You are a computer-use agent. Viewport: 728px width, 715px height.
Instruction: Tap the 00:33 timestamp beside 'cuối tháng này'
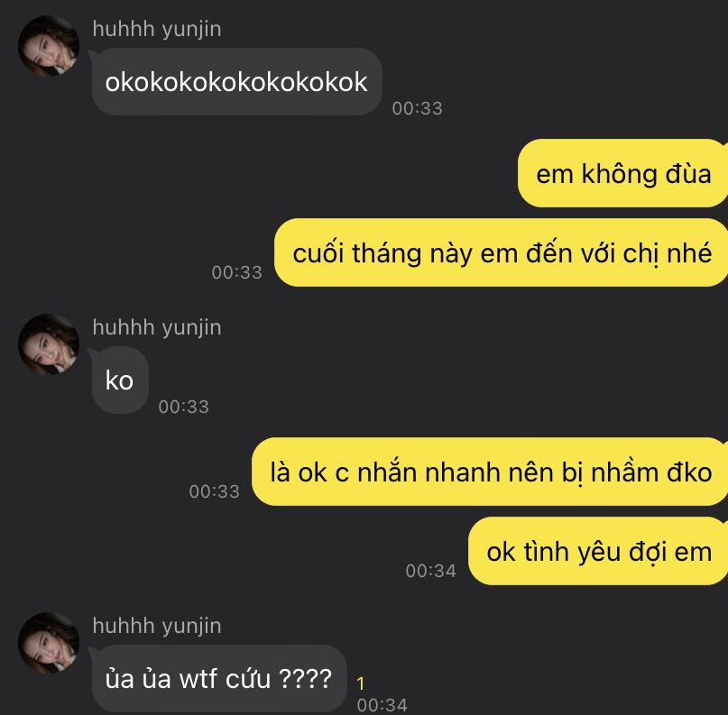(x=236, y=272)
